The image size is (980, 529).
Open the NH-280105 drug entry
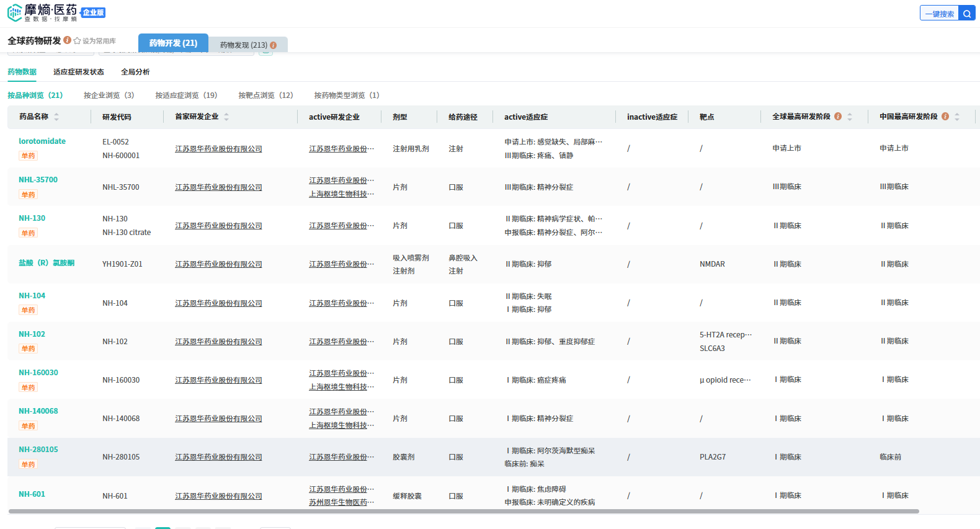point(38,450)
